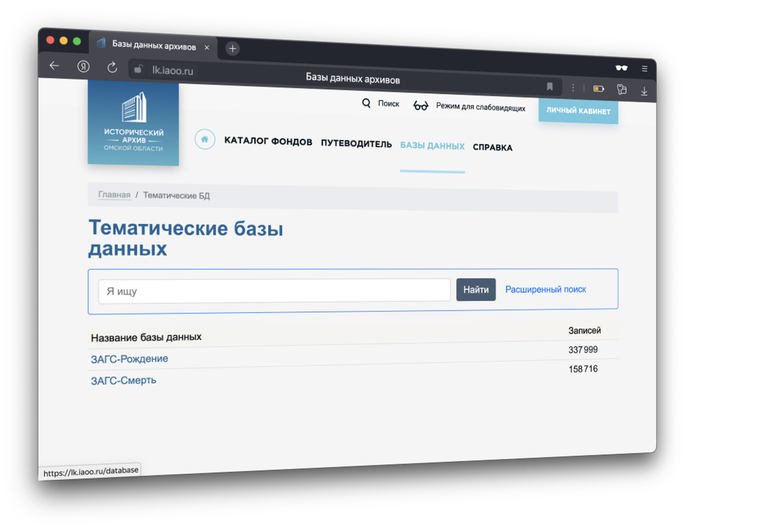Open Справка menu item
The width and height of the screenshot is (782, 532).
click(x=492, y=147)
